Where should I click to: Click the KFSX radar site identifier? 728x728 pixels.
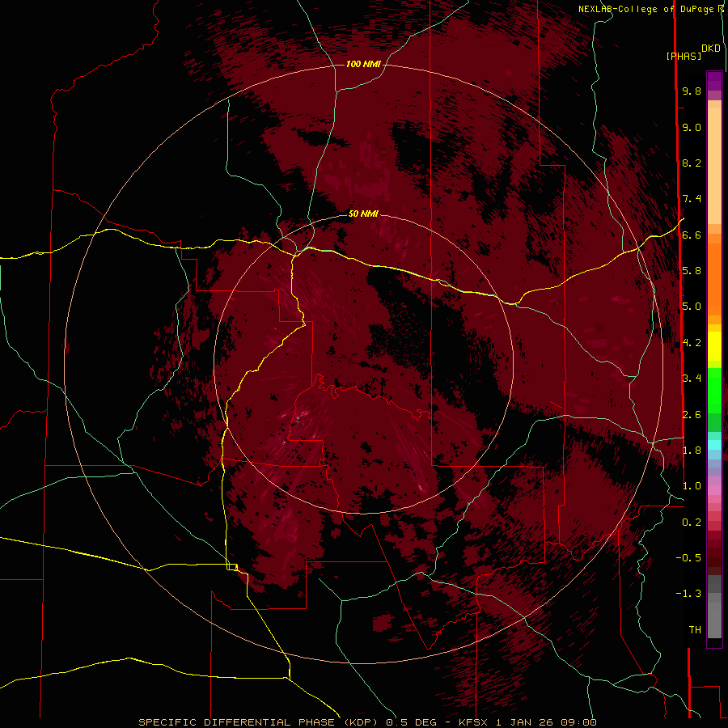(x=473, y=722)
